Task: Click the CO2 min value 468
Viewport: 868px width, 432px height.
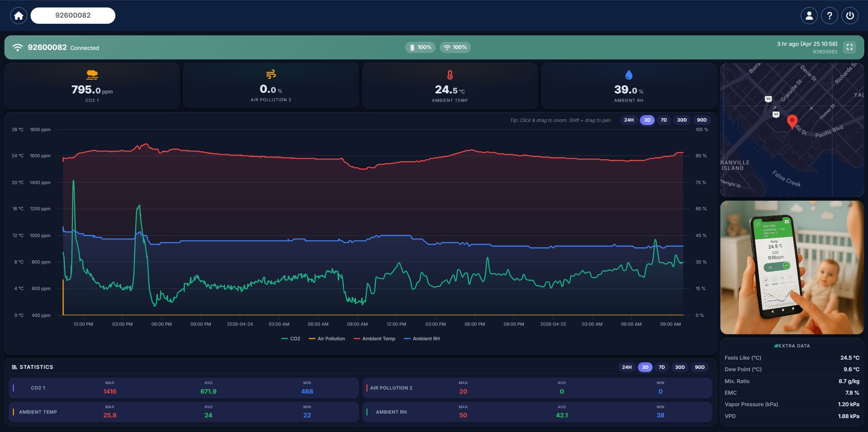Action: coord(307,392)
